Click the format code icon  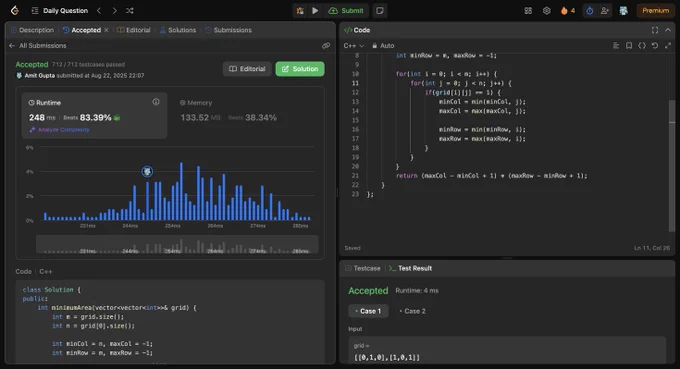[616, 46]
